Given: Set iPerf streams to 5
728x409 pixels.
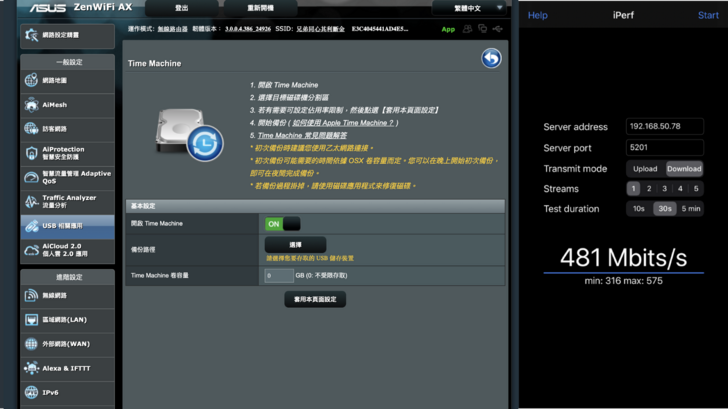Looking at the screenshot, I should 696,188.
